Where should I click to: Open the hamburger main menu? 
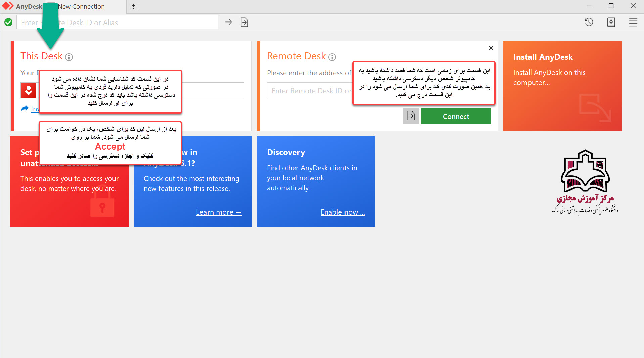pyautogui.click(x=633, y=22)
